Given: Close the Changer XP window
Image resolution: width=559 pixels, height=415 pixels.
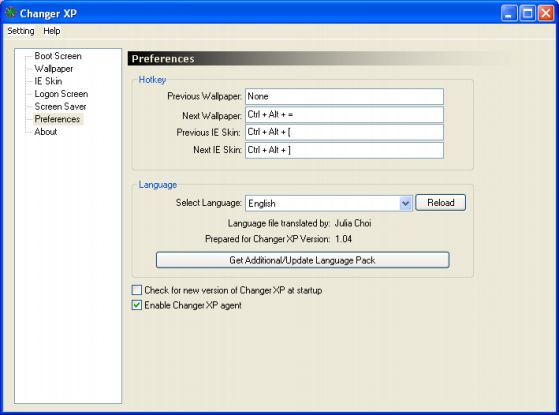Looking at the screenshot, I should (x=546, y=14).
